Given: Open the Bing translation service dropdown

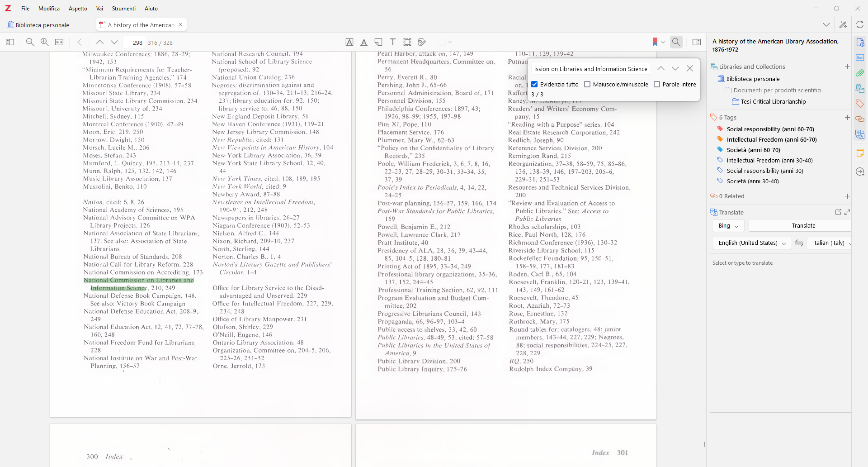Looking at the screenshot, I should coord(728,226).
